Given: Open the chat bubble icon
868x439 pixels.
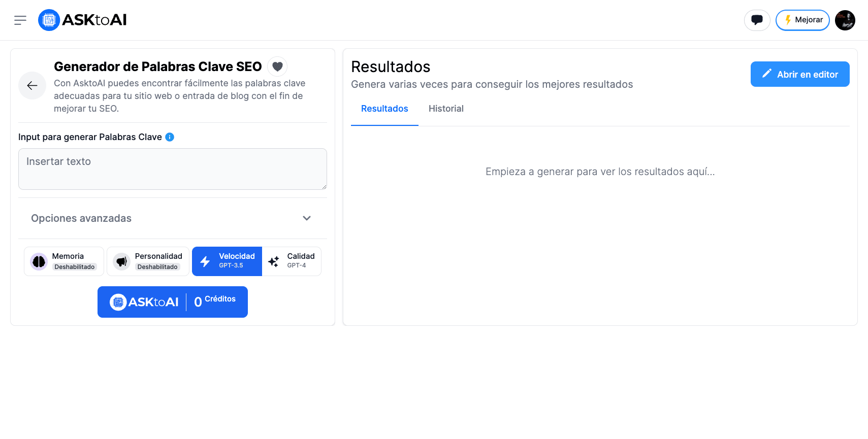Looking at the screenshot, I should pos(757,20).
